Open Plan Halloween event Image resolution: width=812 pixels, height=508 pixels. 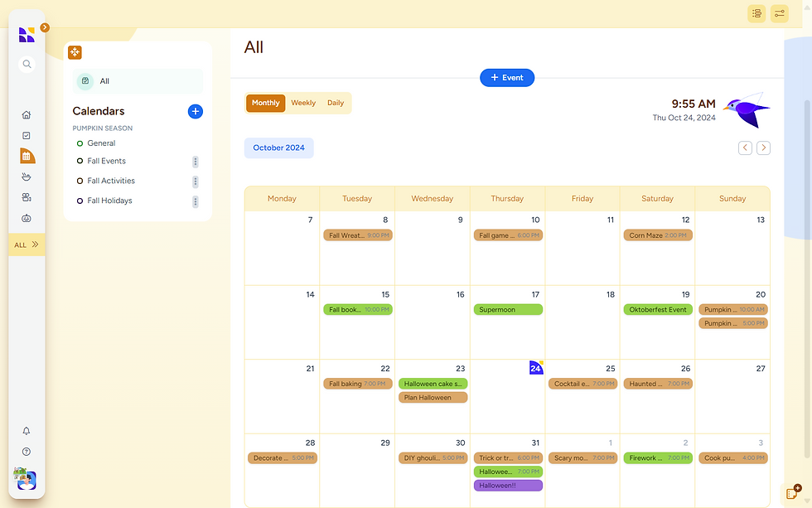(433, 398)
